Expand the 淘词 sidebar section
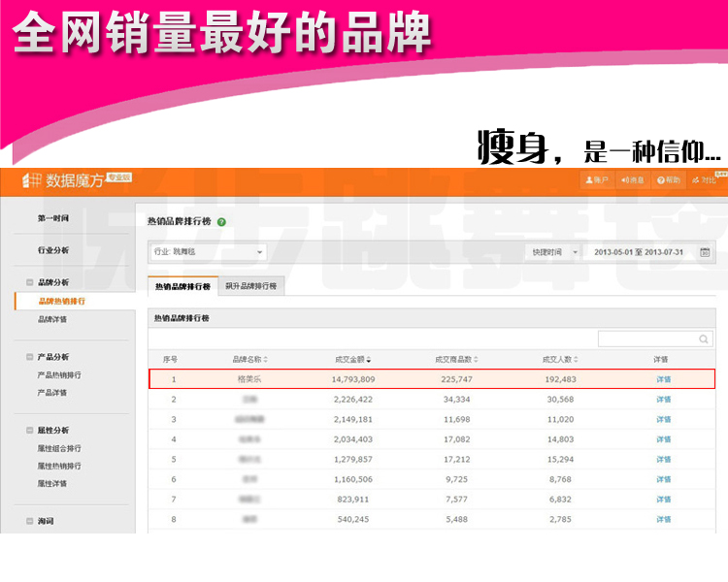The height and width of the screenshot is (582, 728). 30,521
